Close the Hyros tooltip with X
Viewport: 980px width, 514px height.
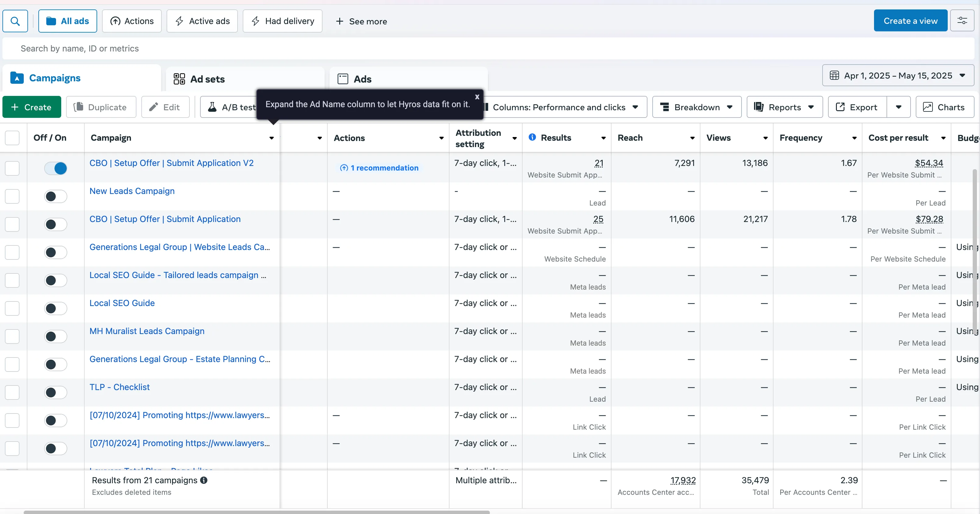(x=477, y=97)
